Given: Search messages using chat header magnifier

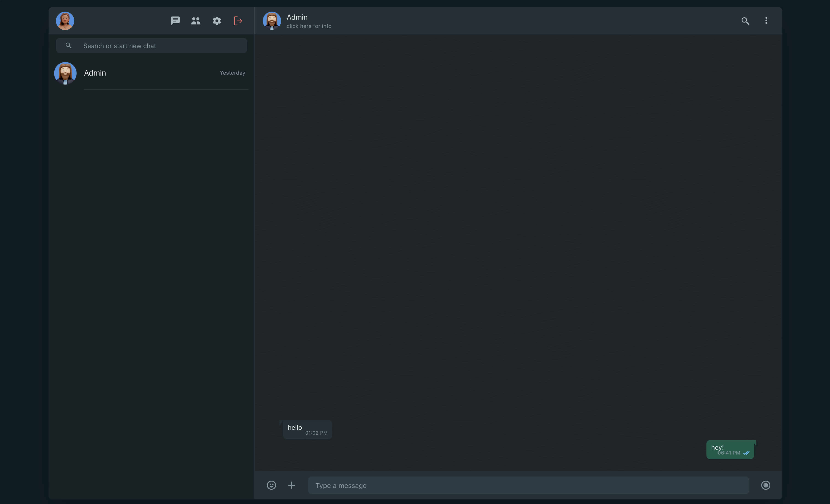Looking at the screenshot, I should coord(745,21).
